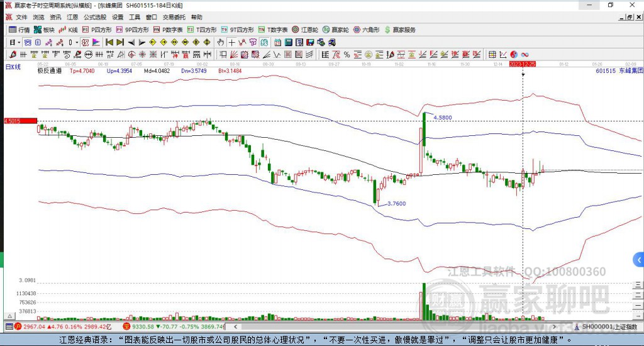Click the 2967.04 Shanghai index readout
Viewport: 644px width, 346px height.
(x=34, y=326)
